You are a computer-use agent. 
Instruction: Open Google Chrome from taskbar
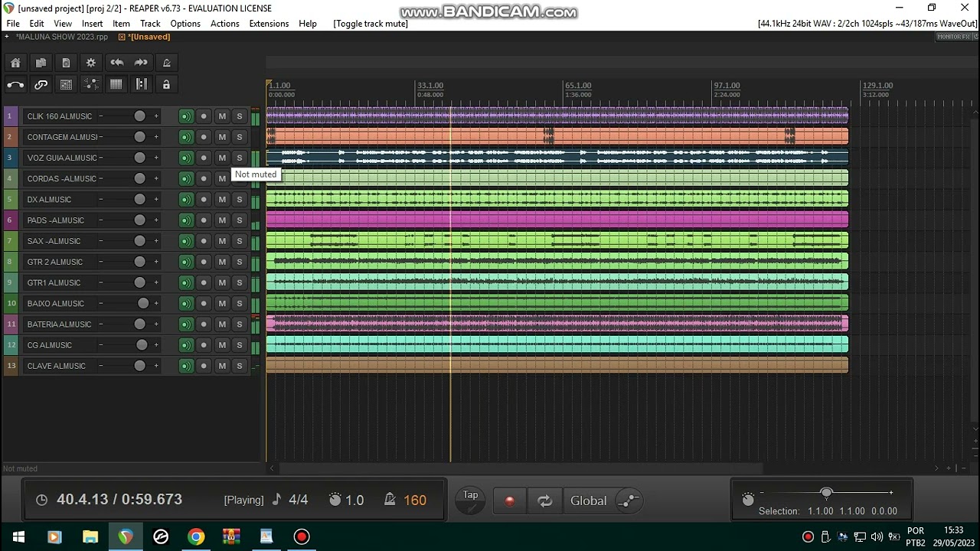click(x=196, y=536)
